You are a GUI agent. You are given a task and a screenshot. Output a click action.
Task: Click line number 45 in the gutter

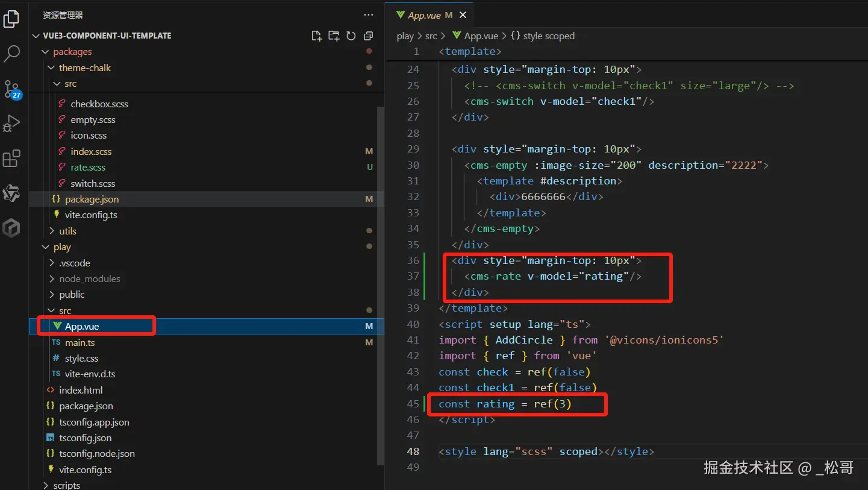(x=413, y=404)
